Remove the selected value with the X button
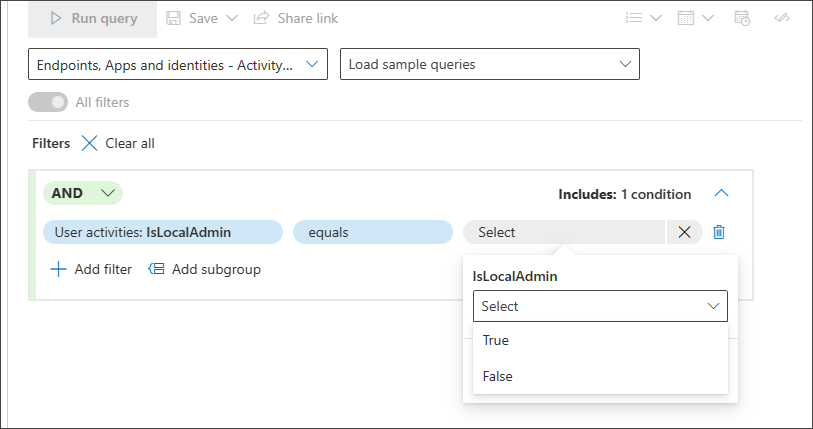Screen dimensions: 813x429 click(x=684, y=232)
